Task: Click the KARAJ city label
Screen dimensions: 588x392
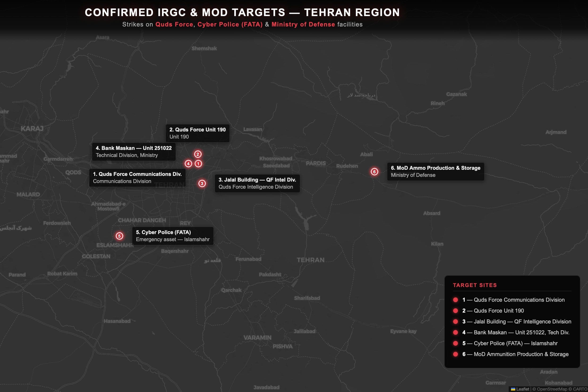Action: tap(32, 129)
